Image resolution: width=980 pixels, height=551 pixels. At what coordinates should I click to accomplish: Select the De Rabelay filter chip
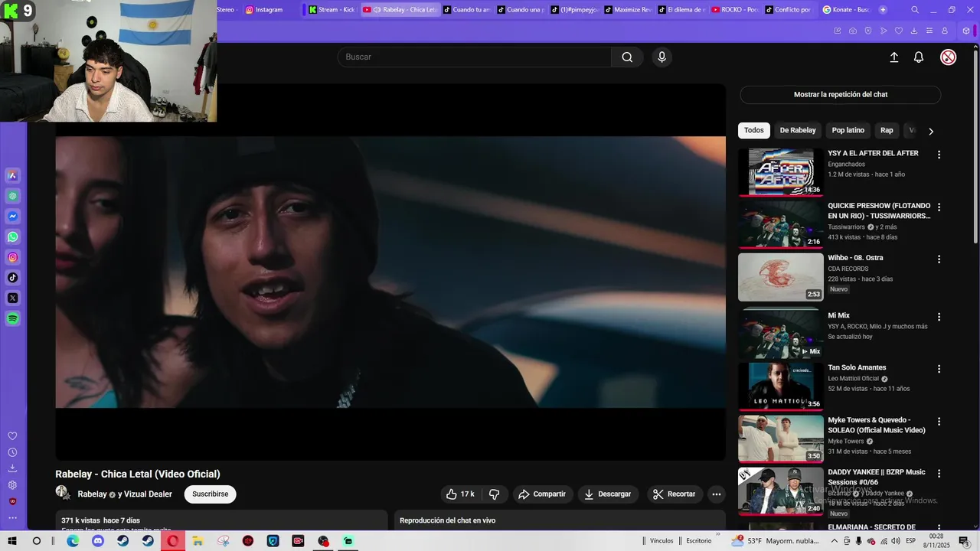798,130
